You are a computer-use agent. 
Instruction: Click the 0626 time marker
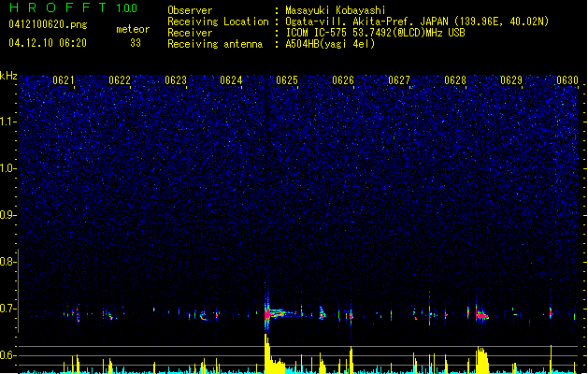pyautogui.click(x=343, y=80)
